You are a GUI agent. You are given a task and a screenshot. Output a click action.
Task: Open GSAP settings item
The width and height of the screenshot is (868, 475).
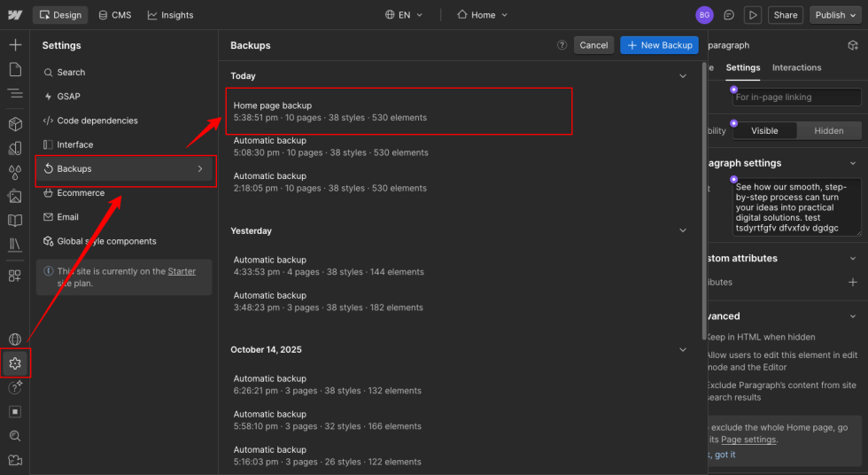[124, 97]
